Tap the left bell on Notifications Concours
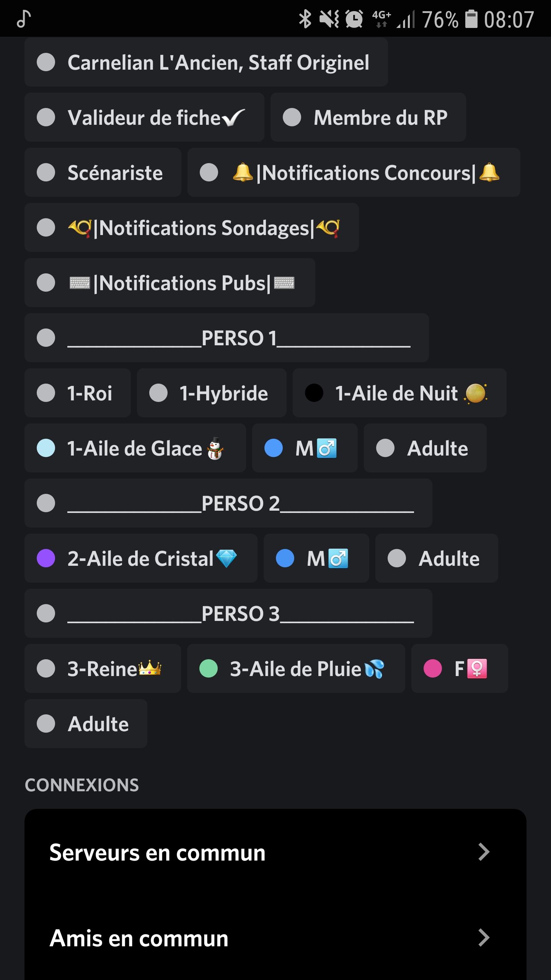The width and height of the screenshot is (551, 980). tap(243, 172)
